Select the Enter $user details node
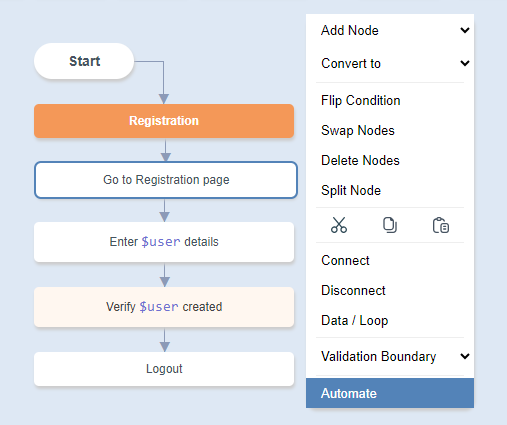 [164, 242]
